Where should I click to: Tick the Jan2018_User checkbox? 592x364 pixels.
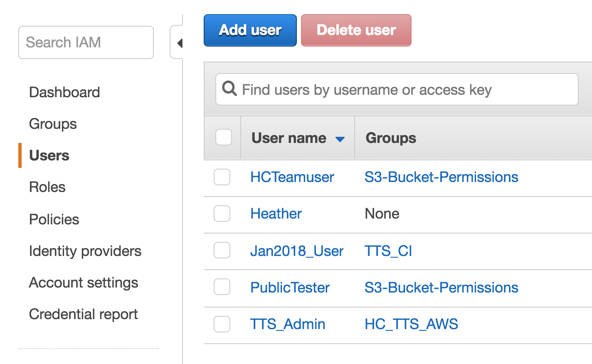point(222,251)
